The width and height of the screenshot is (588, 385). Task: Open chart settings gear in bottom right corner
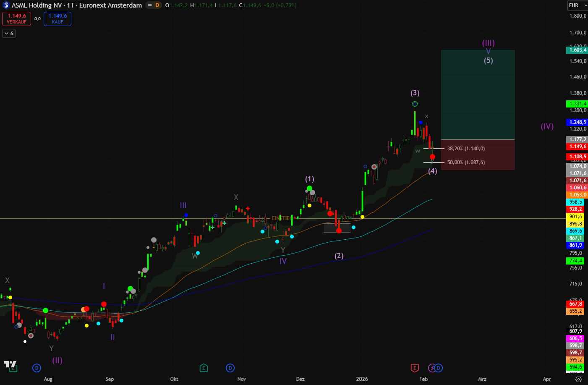[x=578, y=379]
